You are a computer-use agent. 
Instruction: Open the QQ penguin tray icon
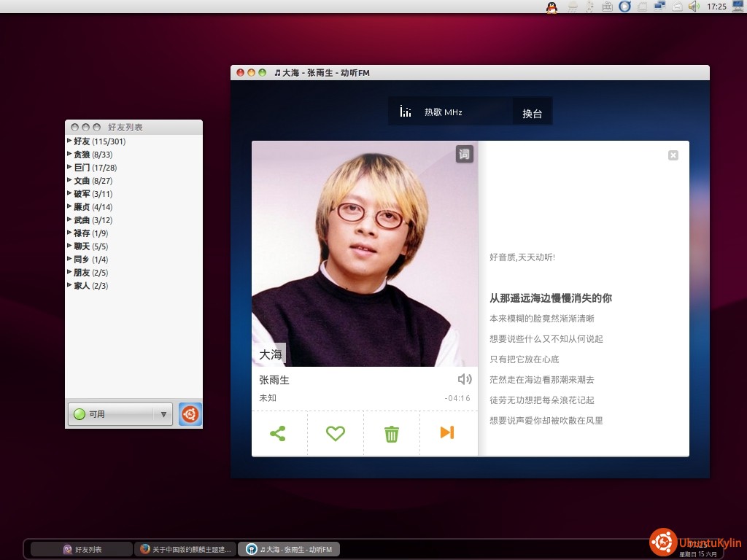pyautogui.click(x=551, y=7)
